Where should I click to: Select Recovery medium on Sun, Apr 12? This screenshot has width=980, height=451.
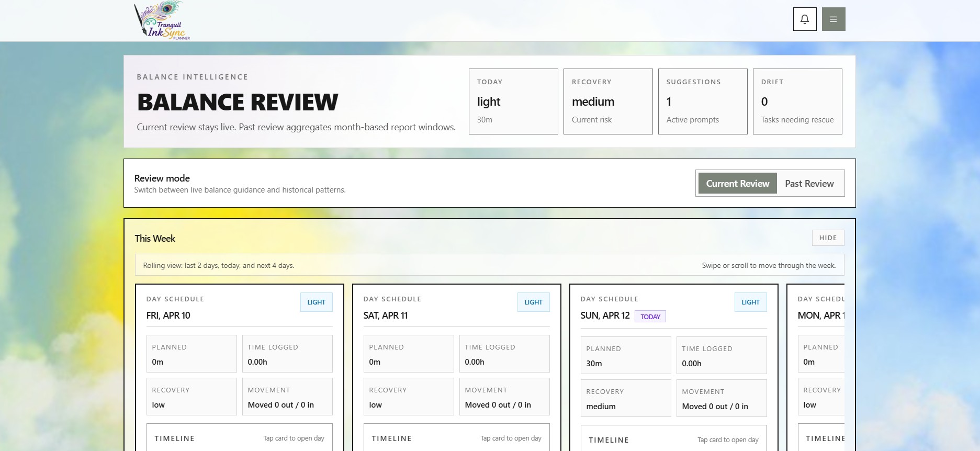(x=626, y=398)
